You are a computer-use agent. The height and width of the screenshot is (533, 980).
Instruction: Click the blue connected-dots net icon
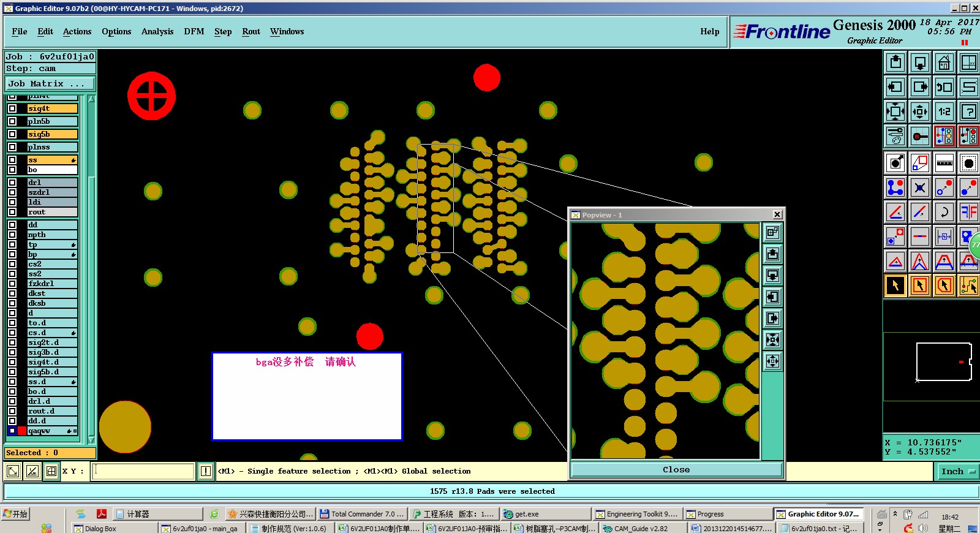[x=895, y=187]
